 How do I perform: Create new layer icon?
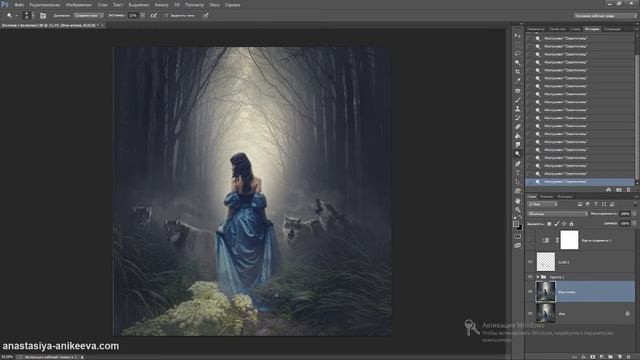[620, 357]
